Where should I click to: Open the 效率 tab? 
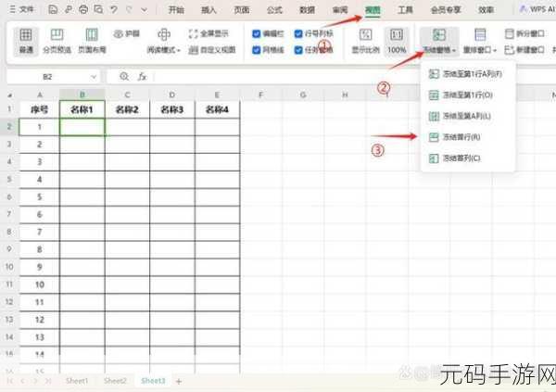pos(486,10)
